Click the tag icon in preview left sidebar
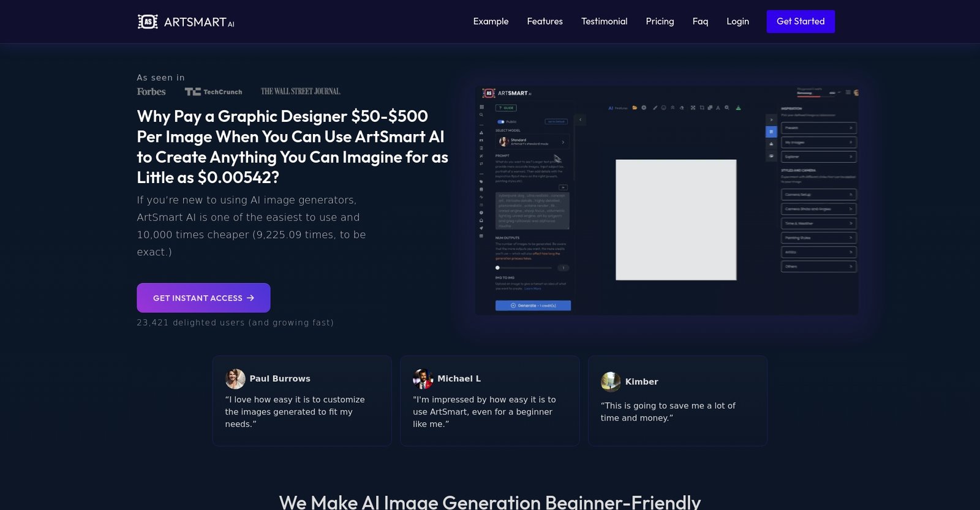The image size is (980, 510). coord(481,182)
